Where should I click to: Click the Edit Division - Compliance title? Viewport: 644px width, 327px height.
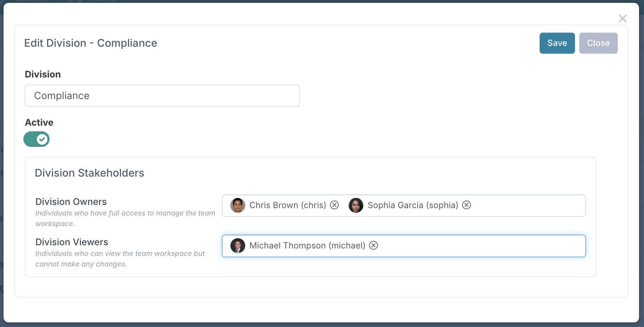[91, 43]
